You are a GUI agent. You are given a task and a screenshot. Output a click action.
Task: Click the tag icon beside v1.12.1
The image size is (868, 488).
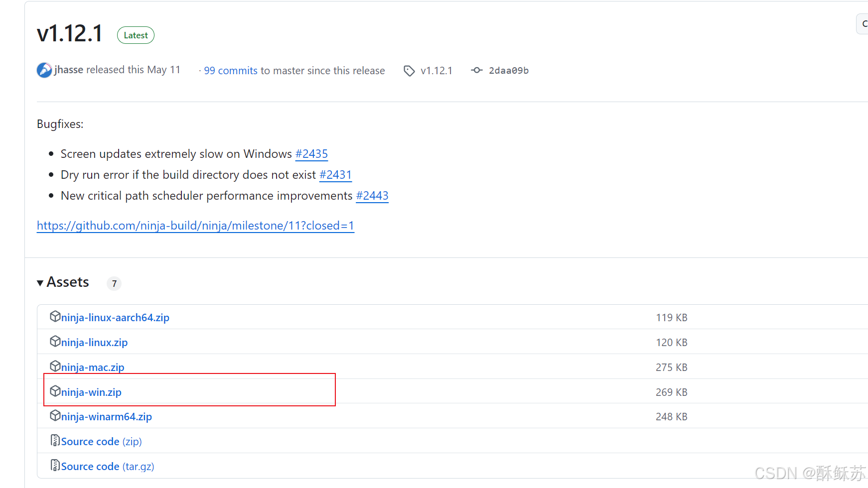pyautogui.click(x=409, y=71)
